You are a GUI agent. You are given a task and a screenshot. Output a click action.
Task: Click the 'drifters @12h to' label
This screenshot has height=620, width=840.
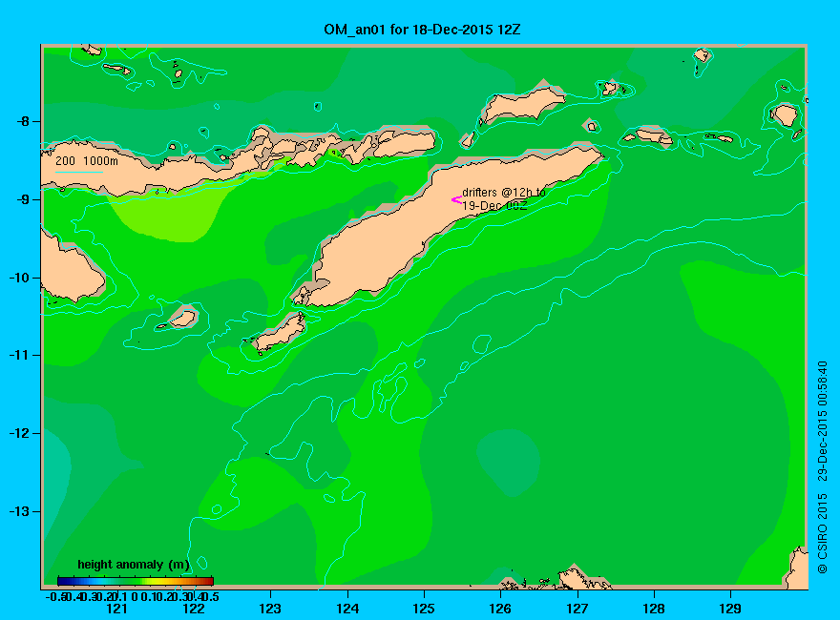click(504, 193)
